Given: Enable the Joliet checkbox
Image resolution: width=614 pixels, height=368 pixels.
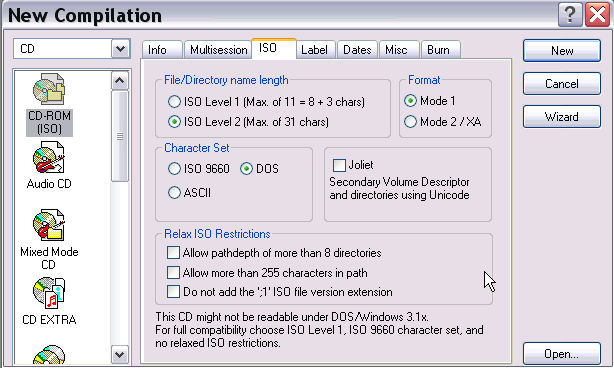Looking at the screenshot, I should 339,165.
